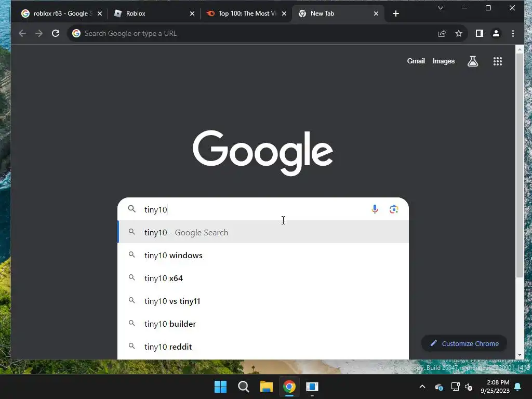Start voice search with microphone icon
The height and width of the screenshot is (399, 532).
pos(375,209)
